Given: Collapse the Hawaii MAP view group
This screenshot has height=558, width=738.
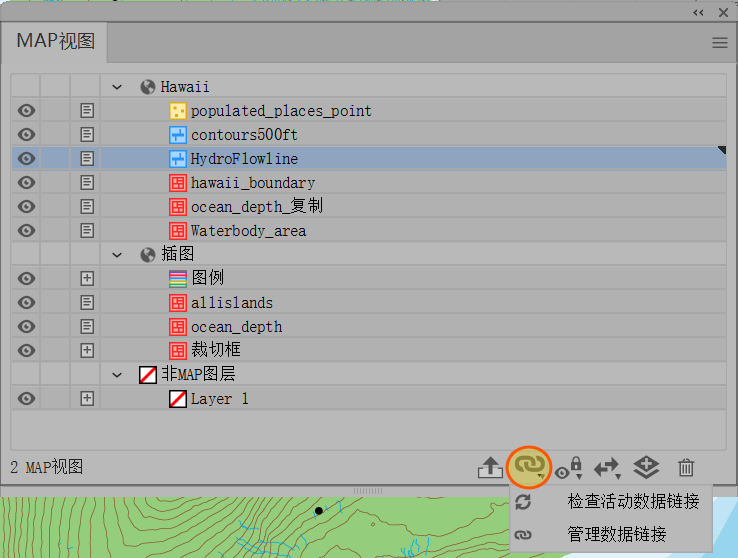Looking at the screenshot, I should (117, 87).
